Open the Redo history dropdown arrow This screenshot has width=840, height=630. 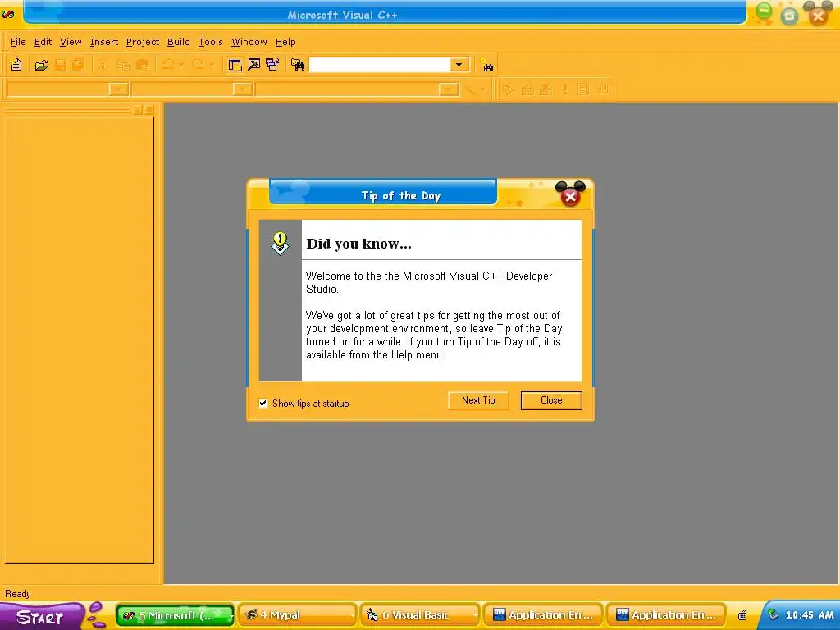tap(212, 65)
